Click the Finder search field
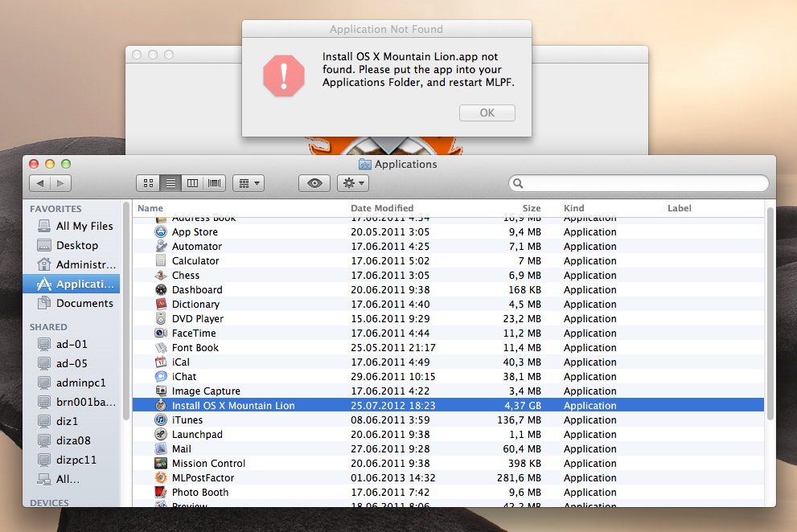 pyautogui.click(x=639, y=183)
